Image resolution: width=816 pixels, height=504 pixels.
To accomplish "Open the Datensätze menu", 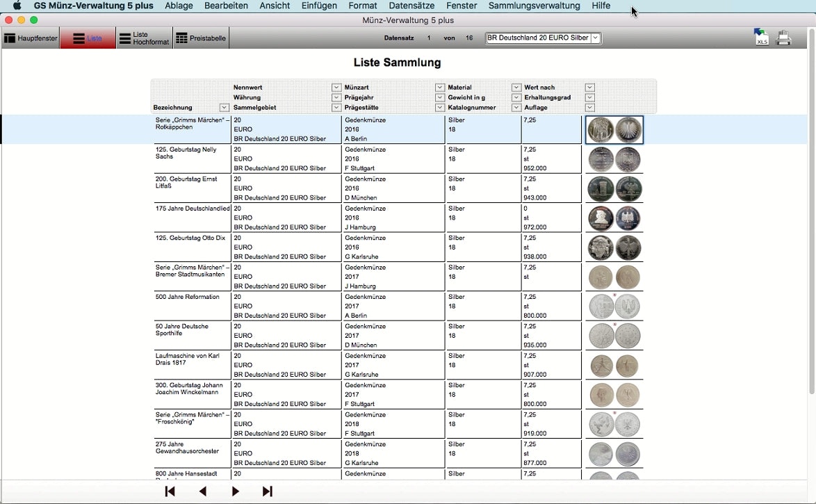I will pos(411,6).
